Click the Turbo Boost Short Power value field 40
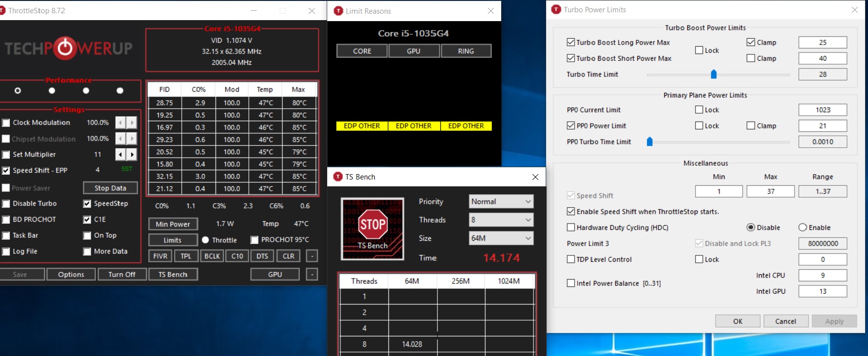 tap(823, 58)
